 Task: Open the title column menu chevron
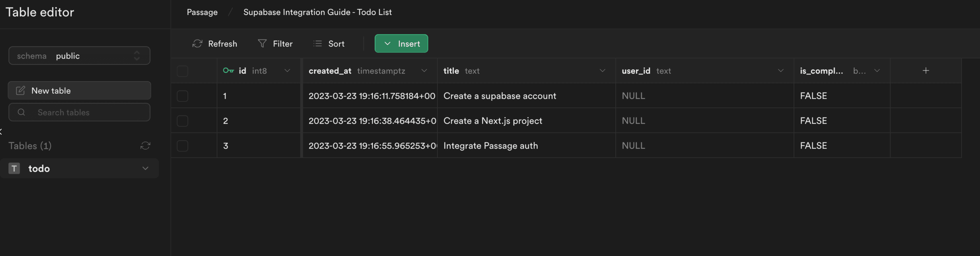click(x=602, y=70)
